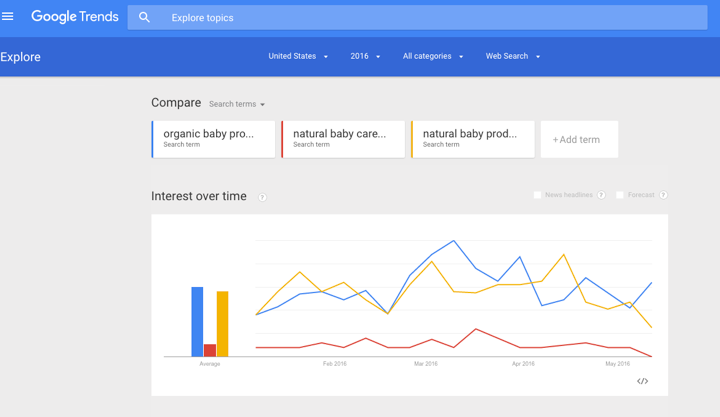Click help icon beside News headlines

[x=601, y=195]
